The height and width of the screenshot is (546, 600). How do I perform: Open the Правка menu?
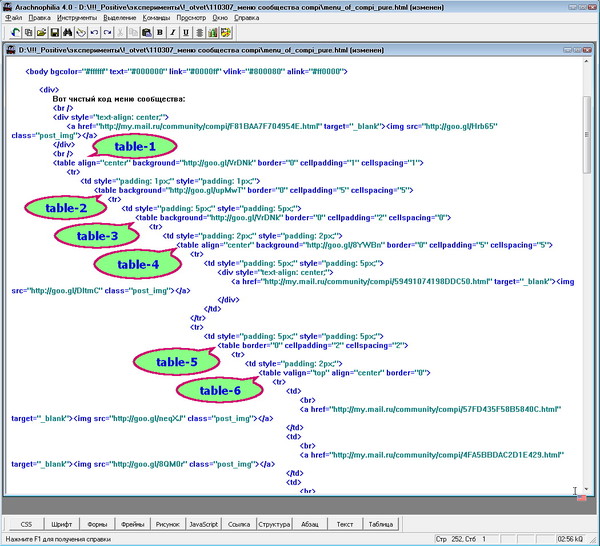pyautogui.click(x=39, y=18)
